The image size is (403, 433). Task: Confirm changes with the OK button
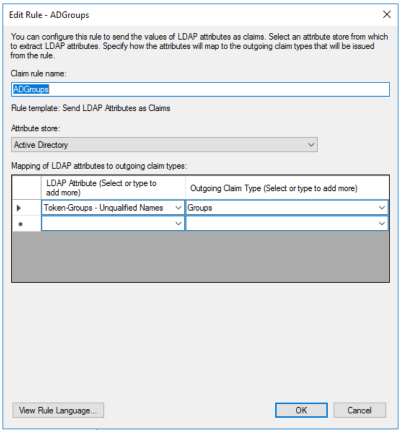[x=301, y=410]
